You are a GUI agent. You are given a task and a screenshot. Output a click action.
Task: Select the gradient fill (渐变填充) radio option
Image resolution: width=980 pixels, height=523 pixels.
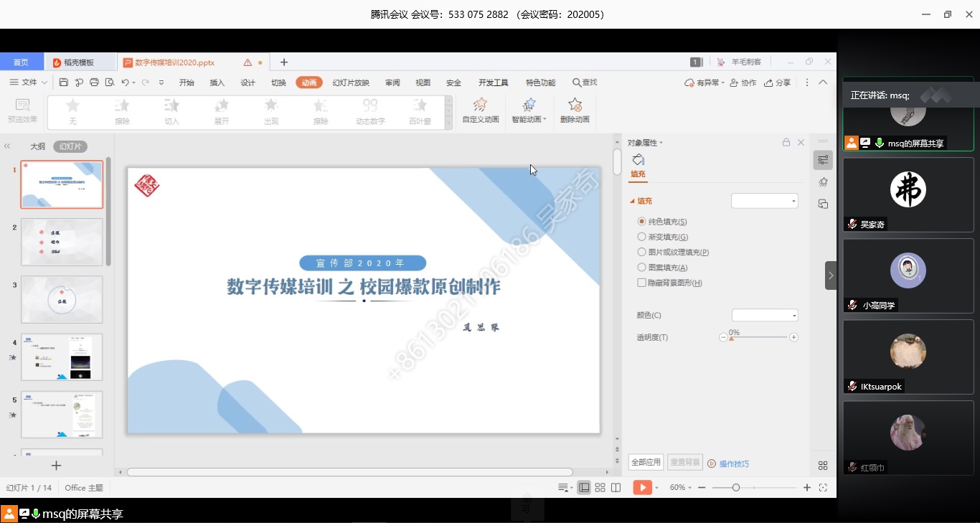[642, 237]
